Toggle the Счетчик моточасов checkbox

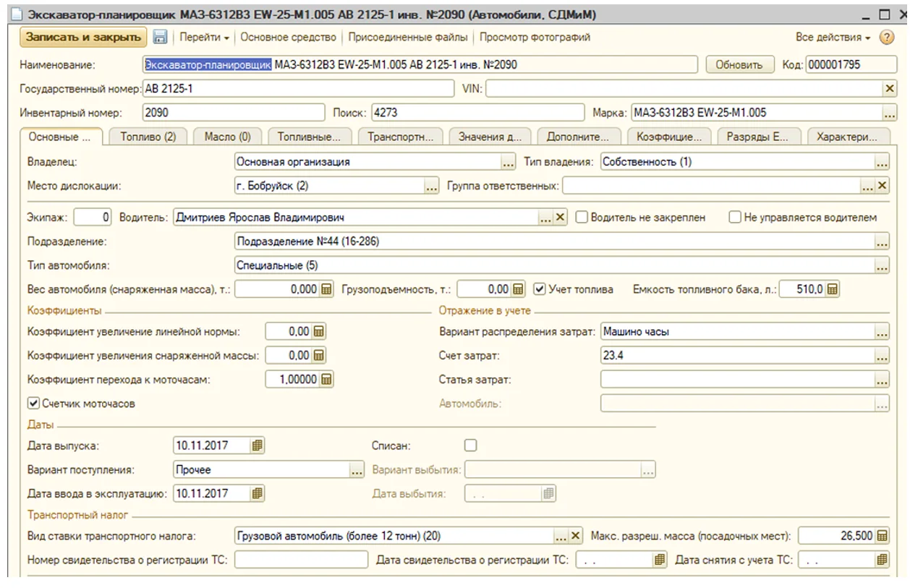33,404
